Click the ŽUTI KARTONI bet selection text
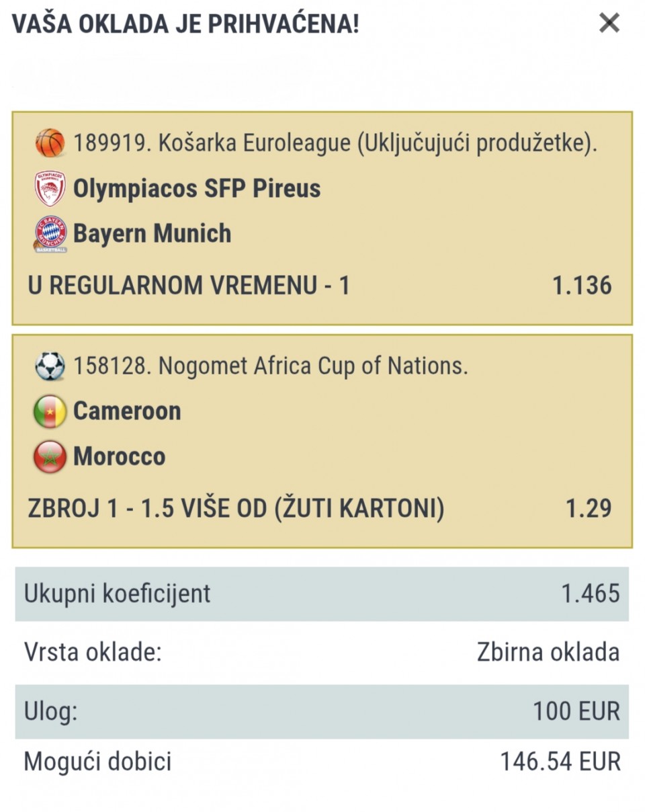The width and height of the screenshot is (645, 812). [236, 508]
